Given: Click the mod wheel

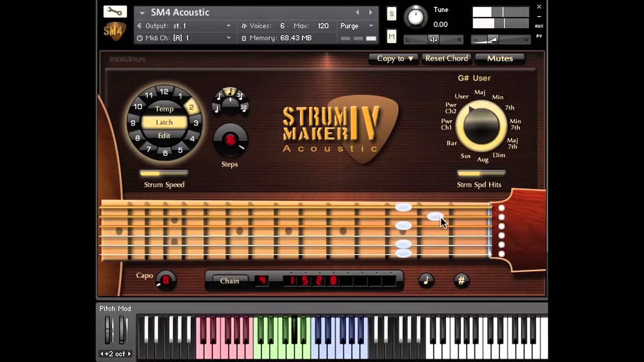Looking at the screenshot, I should coord(123,330).
